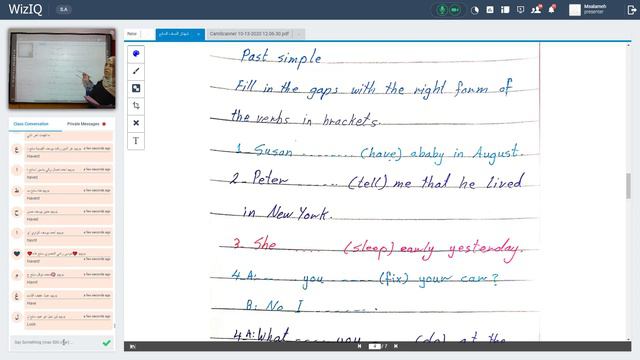Viewport: 640px width, 360px height.
Task: Click the WizIQ logo
Action: point(25,9)
